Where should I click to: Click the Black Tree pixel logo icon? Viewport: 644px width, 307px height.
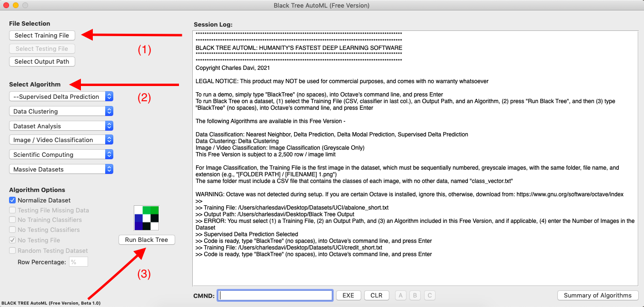[146, 218]
